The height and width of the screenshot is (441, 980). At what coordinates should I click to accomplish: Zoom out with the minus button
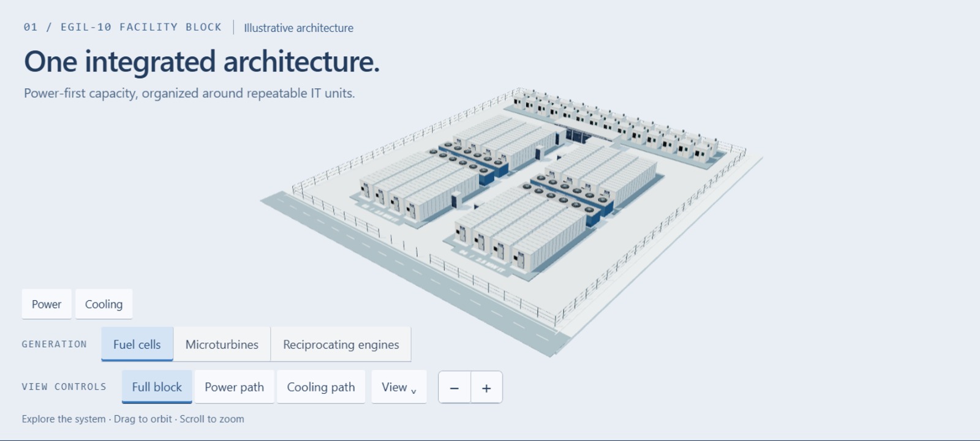(454, 387)
